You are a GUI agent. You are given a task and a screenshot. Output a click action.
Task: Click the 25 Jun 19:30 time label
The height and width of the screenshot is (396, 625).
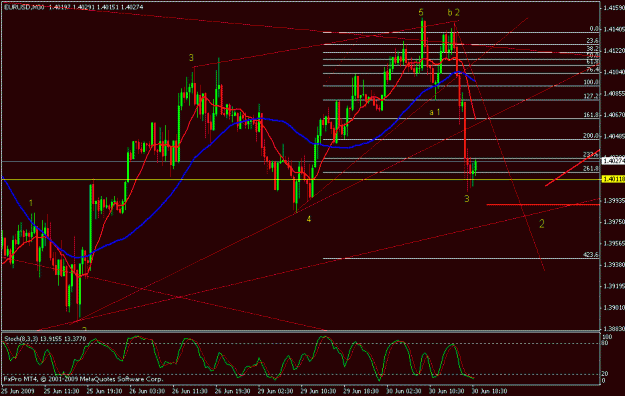coord(104,391)
